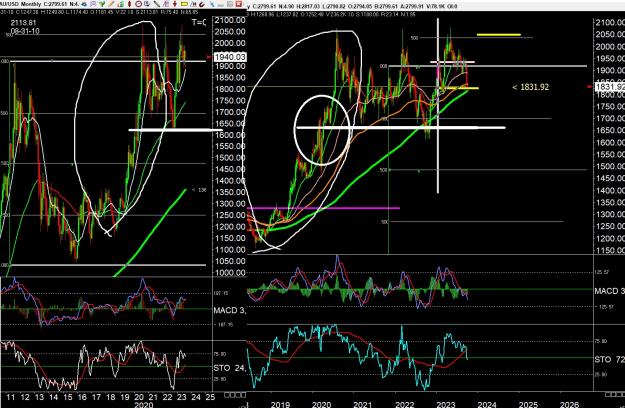Screen dimensions: 625x408
Task: Click the 2020 year label under the left chart
Action: pos(143,404)
